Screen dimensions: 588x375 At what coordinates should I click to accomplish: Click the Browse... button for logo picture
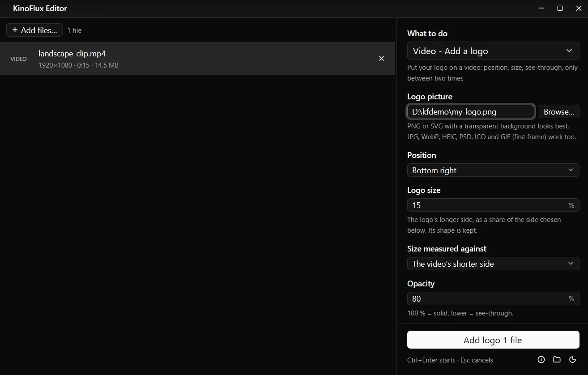click(559, 112)
